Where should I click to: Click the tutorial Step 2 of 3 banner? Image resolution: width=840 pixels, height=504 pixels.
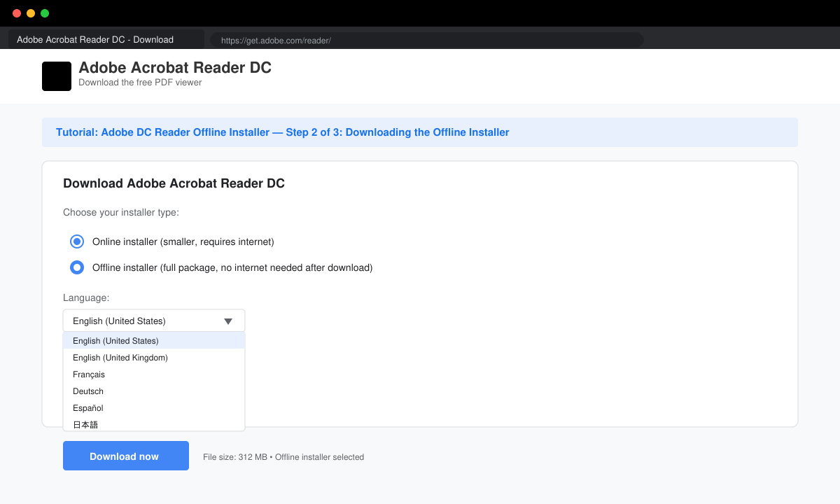pos(420,132)
